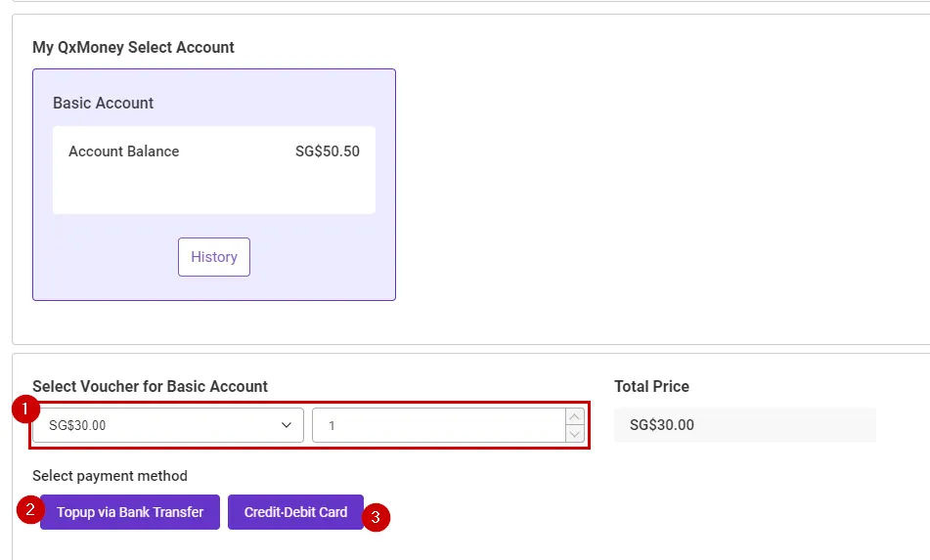The width and height of the screenshot is (930, 560).
Task: Pay with Credit-Debit Card
Action: pos(295,512)
